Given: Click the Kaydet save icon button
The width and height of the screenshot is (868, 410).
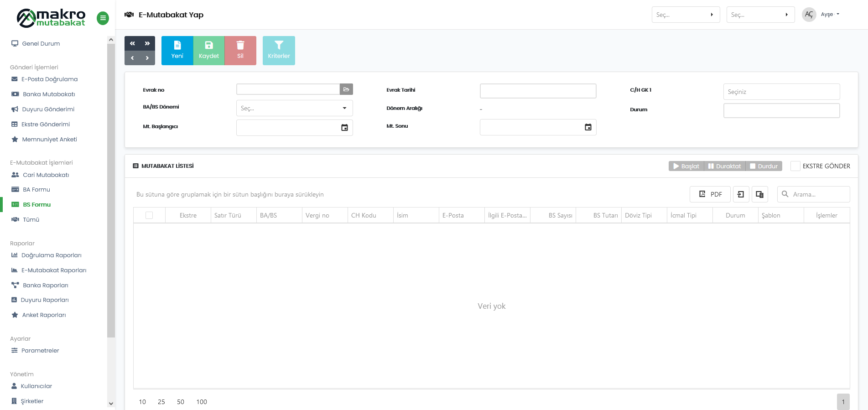Looking at the screenshot, I should (x=209, y=50).
